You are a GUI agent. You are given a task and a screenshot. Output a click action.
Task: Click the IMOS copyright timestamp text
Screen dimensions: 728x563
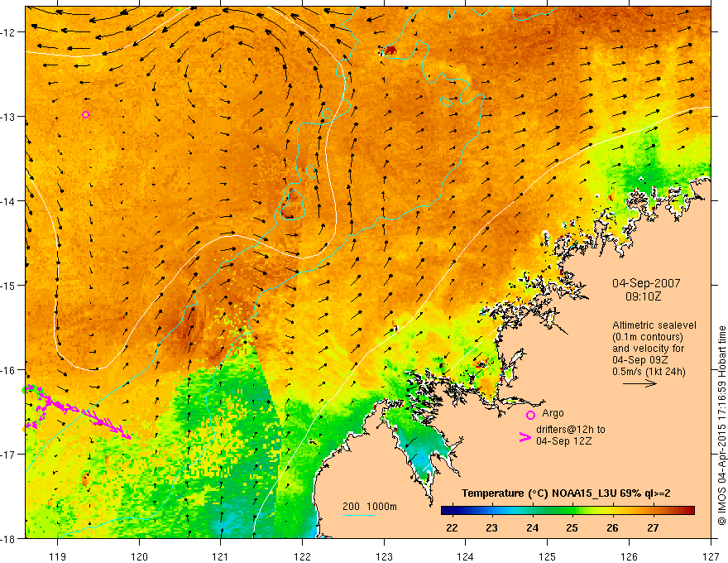(x=721, y=424)
